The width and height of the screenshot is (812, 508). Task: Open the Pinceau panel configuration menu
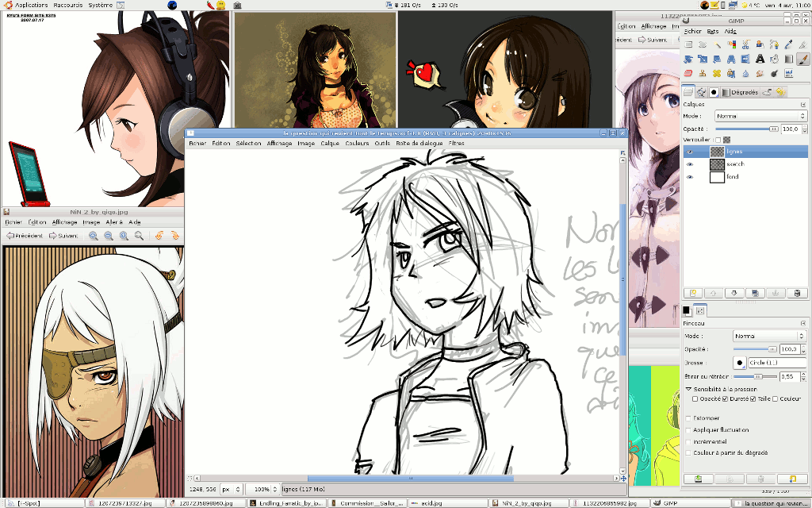(803, 324)
